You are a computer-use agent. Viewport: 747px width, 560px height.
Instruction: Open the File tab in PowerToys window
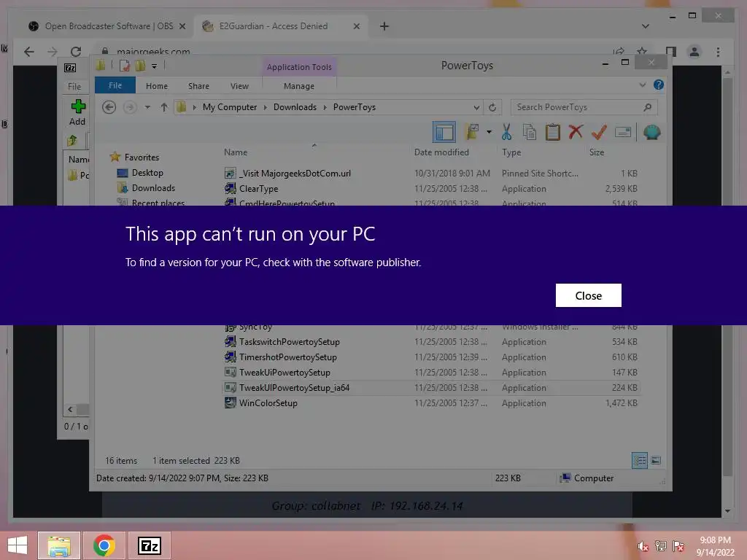click(x=115, y=86)
